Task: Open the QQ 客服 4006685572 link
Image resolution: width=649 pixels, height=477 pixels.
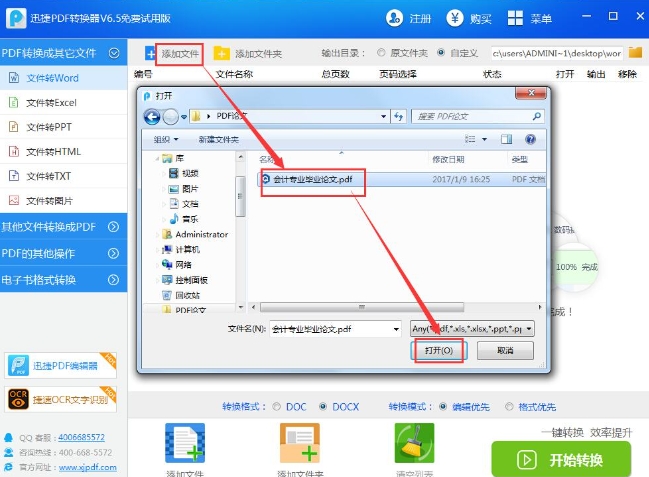Action: tap(82, 437)
